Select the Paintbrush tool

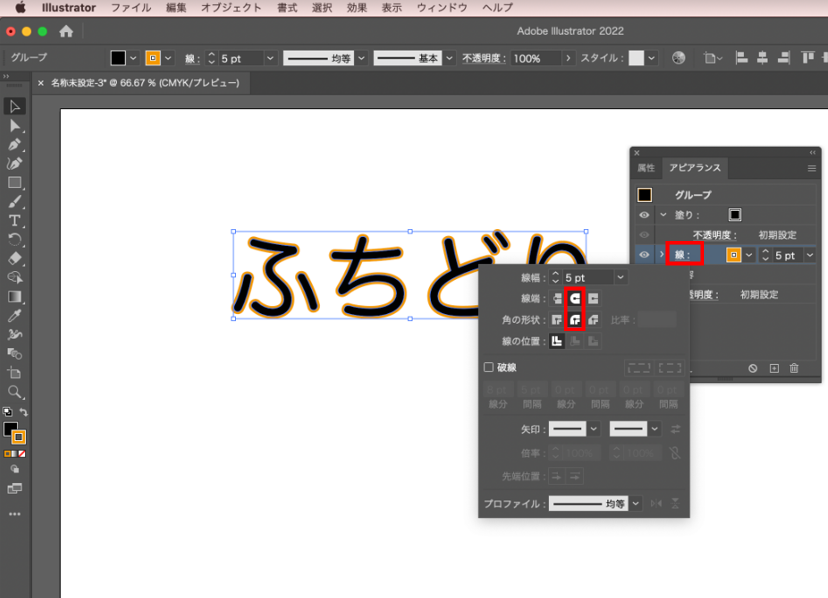(14, 202)
